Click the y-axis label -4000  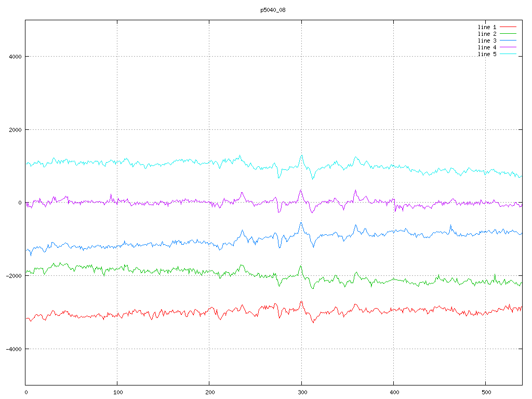click(x=14, y=349)
